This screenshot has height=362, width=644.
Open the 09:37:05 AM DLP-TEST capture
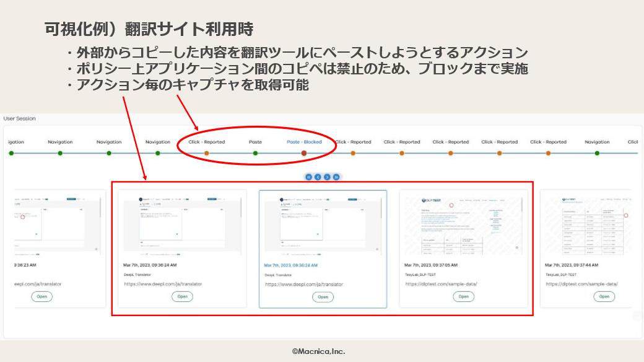click(464, 296)
